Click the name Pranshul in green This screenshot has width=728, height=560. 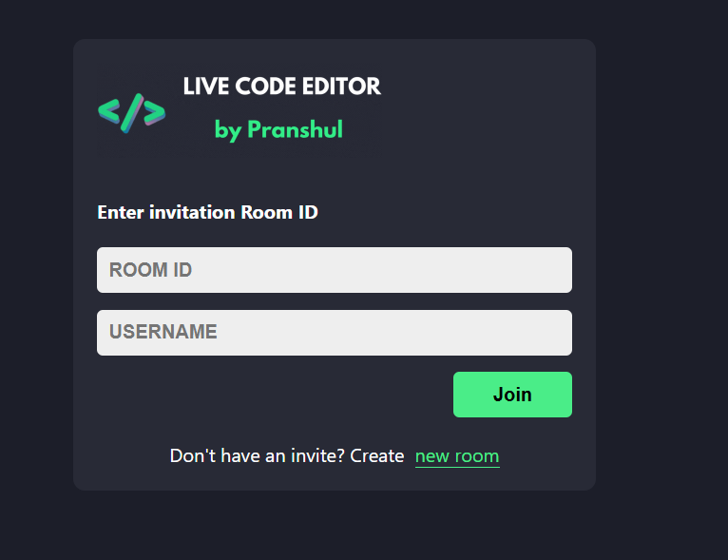(x=295, y=129)
